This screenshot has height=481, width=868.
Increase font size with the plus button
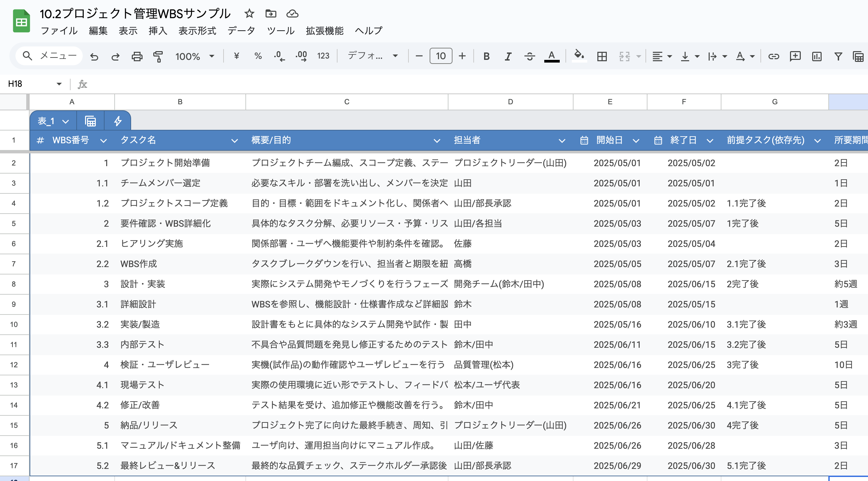point(462,56)
